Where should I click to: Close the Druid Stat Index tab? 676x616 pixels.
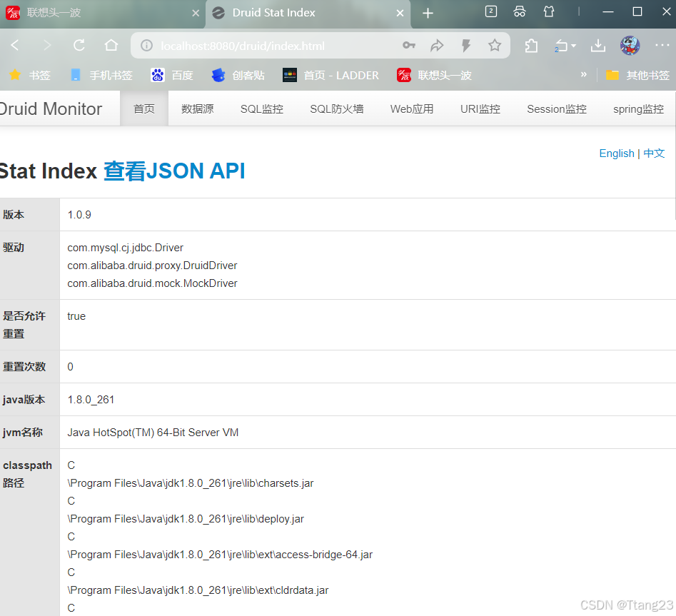400,14
